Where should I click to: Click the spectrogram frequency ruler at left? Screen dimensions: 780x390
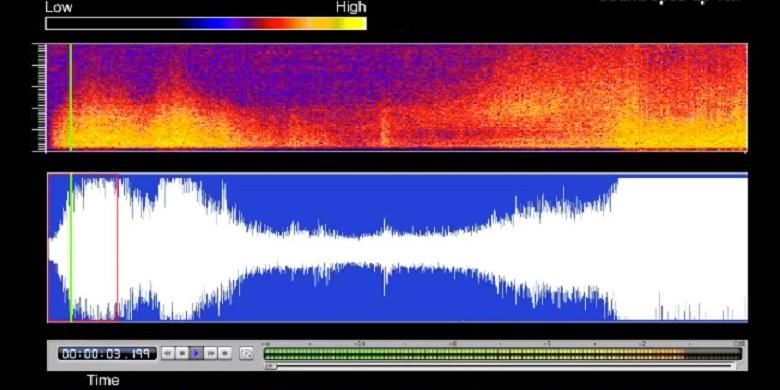41,98
